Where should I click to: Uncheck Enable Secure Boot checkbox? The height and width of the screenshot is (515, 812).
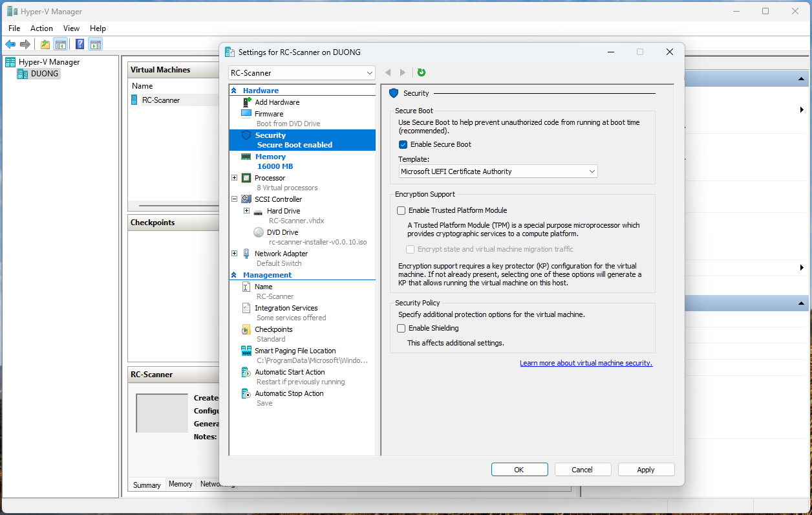[403, 144]
